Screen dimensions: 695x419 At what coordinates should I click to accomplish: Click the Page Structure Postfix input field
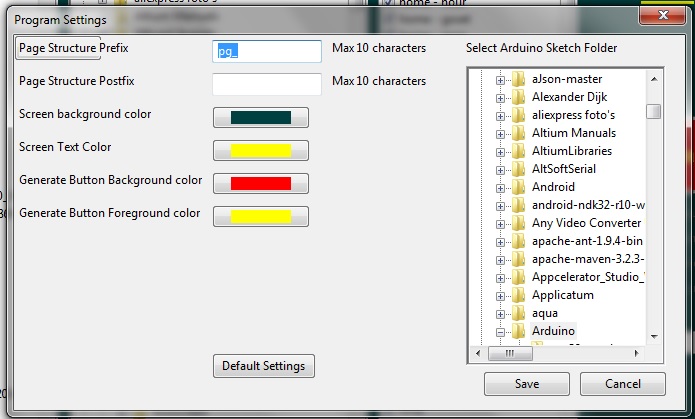click(x=267, y=84)
